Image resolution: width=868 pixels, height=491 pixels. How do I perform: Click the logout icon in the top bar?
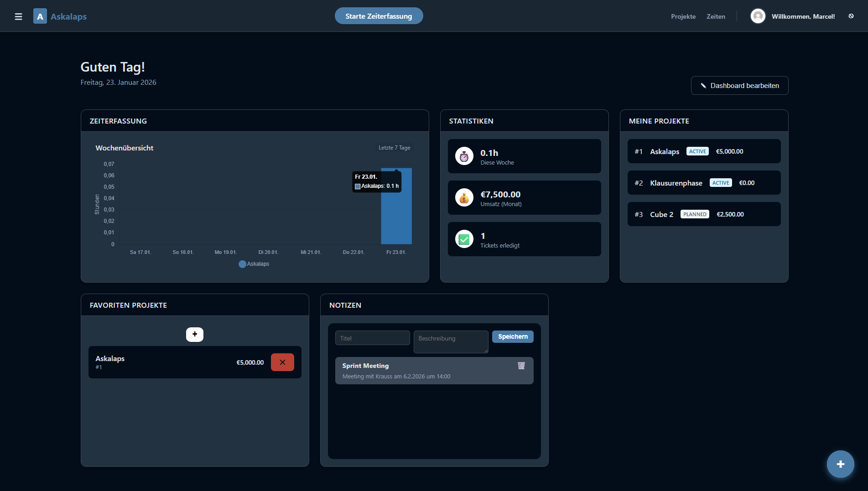(851, 16)
